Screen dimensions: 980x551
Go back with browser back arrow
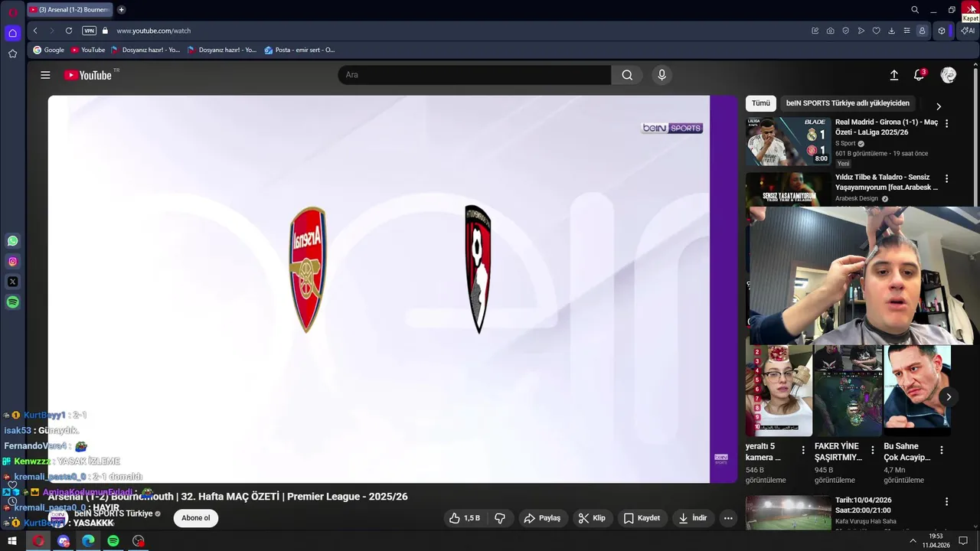[x=35, y=31]
